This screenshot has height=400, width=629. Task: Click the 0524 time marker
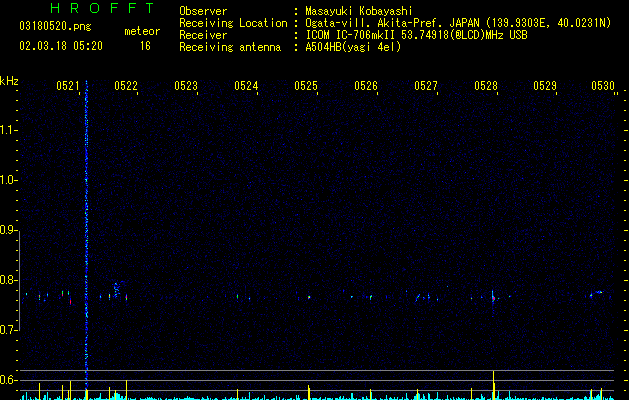(246, 85)
